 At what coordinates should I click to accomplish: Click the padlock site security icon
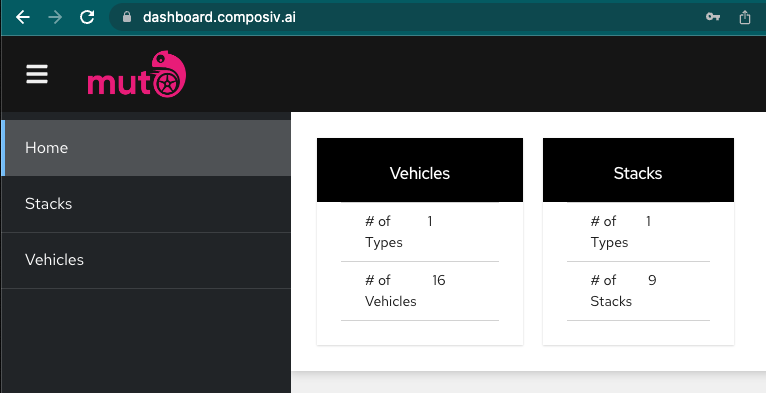(127, 17)
